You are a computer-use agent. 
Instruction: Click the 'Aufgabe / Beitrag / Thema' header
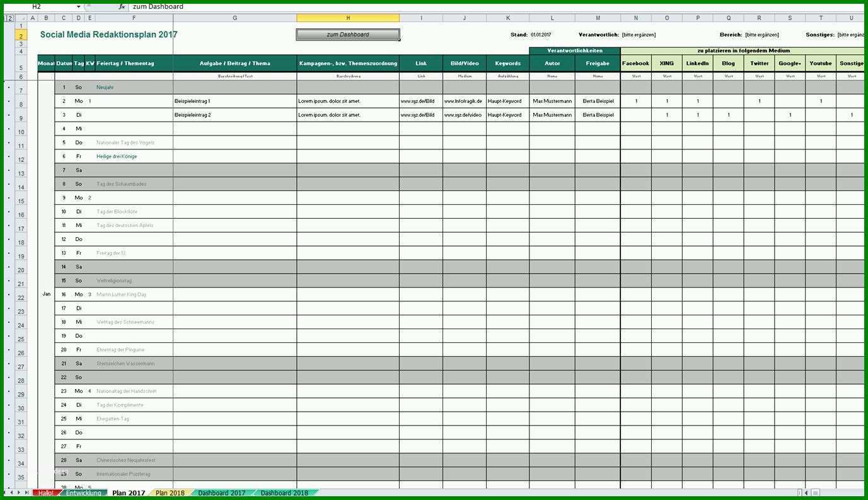(x=234, y=63)
